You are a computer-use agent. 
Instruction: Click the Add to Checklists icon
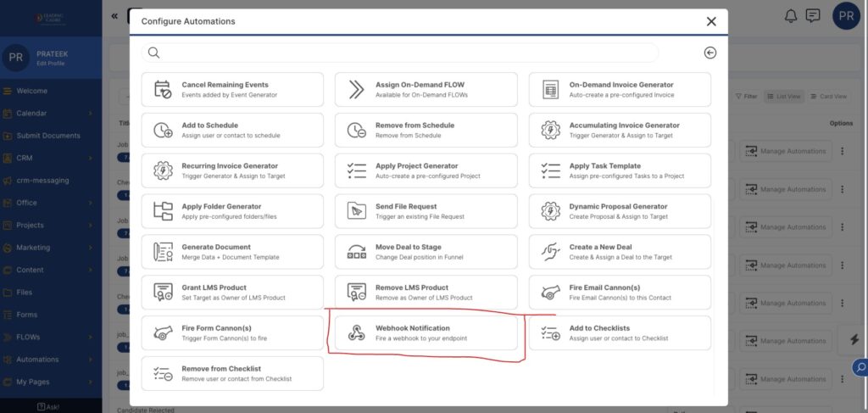pyautogui.click(x=550, y=332)
